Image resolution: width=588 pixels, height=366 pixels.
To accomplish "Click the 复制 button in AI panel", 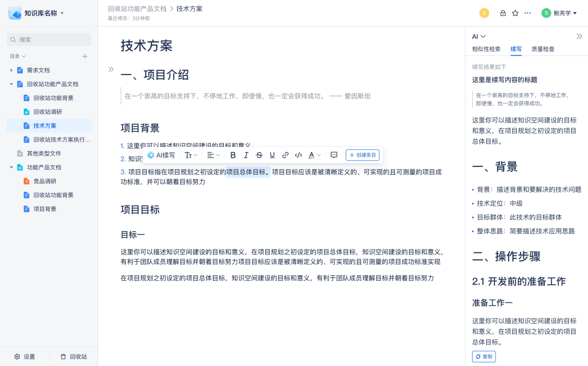I will click(x=483, y=357).
